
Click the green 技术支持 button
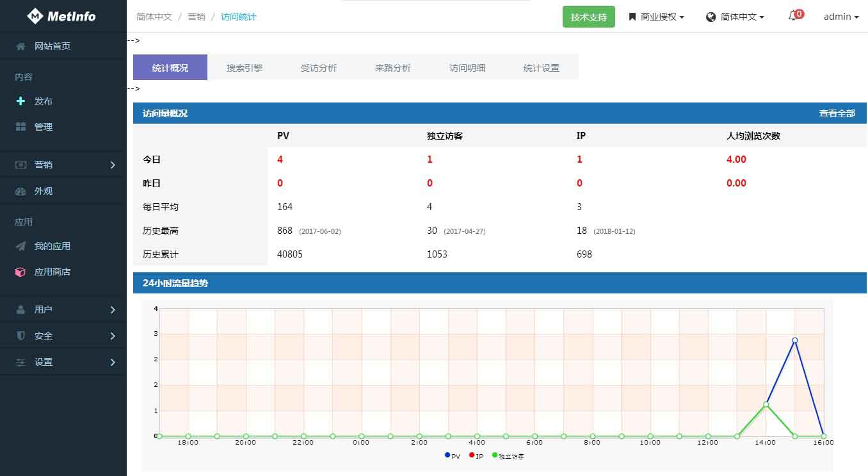pyautogui.click(x=588, y=17)
